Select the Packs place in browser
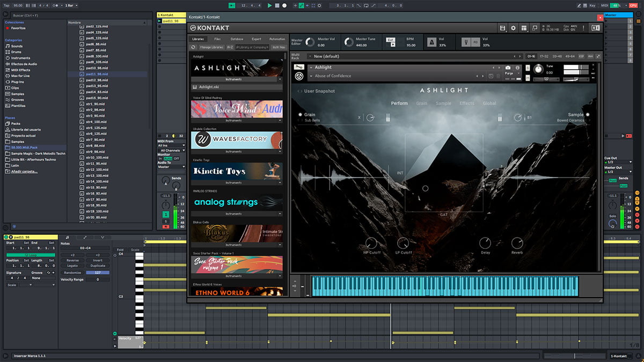This screenshot has height=362, width=644. click(x=16, y=123)
